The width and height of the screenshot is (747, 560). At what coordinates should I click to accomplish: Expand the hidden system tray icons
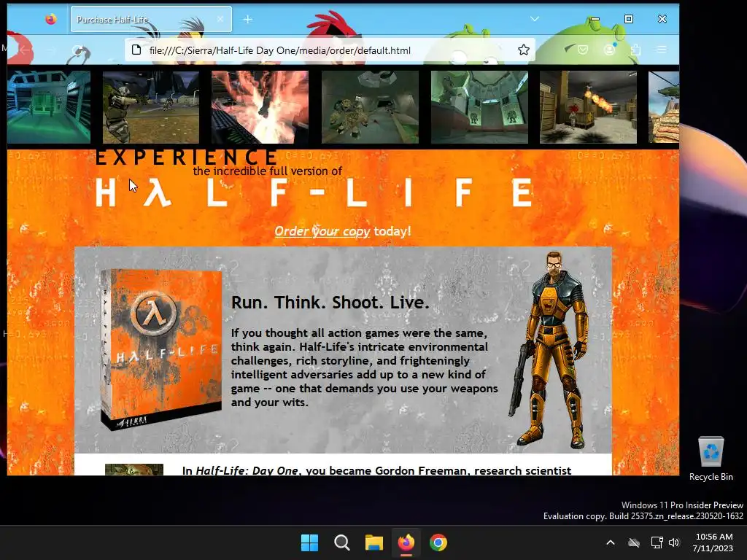coord(611,542)
